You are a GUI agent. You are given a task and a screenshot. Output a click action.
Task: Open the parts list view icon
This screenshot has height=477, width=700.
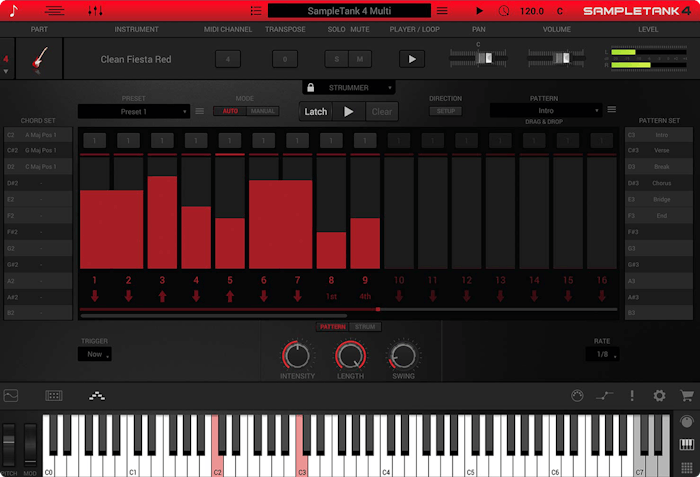coord(54,10)
